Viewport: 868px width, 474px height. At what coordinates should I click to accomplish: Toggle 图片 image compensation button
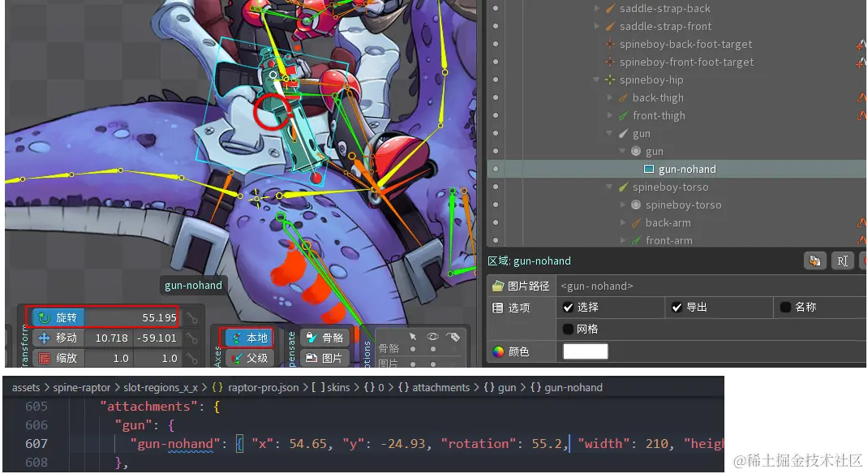tap(325, 358)
